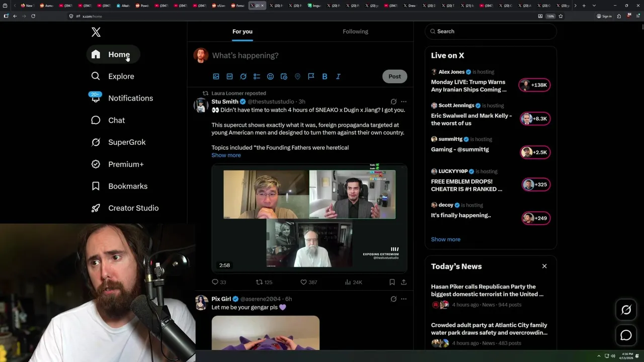Image resolution: width=644 pixels, height=362 pixels.
Task: Open Stu Smith's profile name
Action: click(225, 102)
